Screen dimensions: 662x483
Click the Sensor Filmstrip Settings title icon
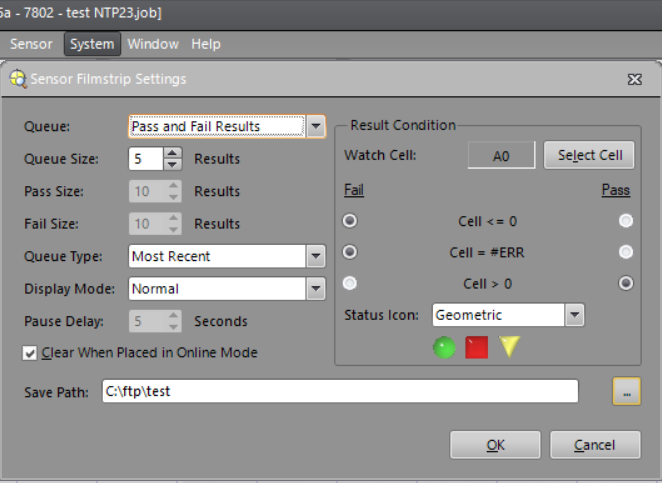pos(18,79)
